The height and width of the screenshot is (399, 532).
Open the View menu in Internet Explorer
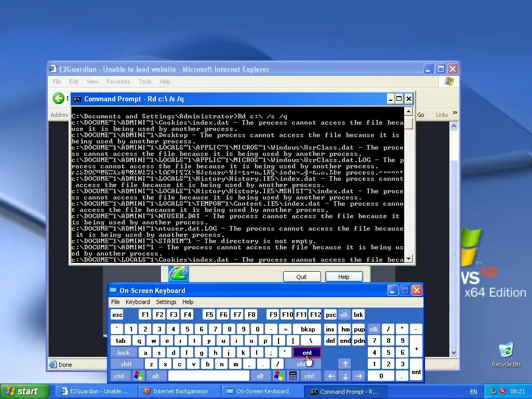point(92,82)
